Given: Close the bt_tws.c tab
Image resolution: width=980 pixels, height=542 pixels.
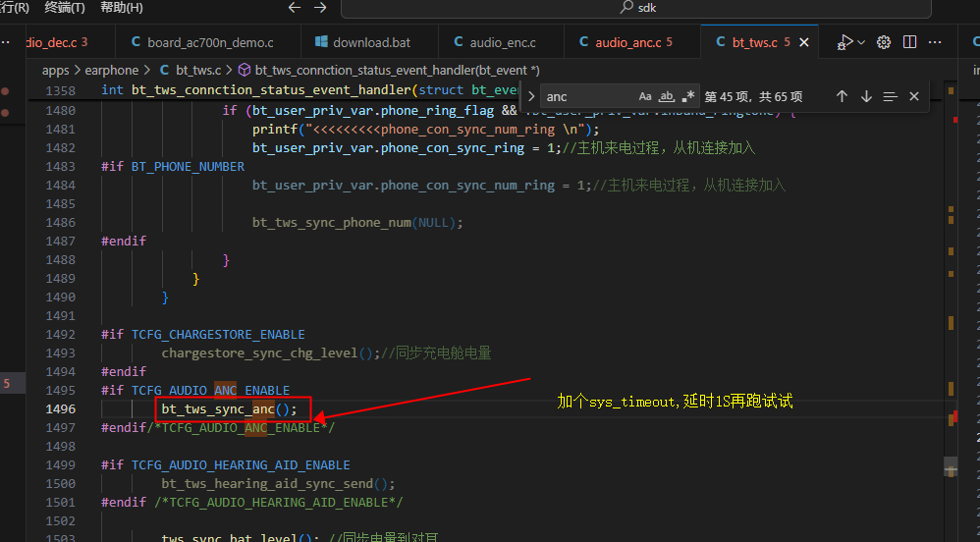Looking at the screenshot, I should tap(804, 42).
